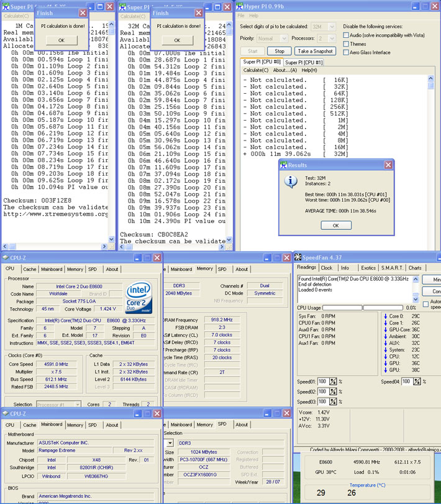441x504 pixels.
Task: Click the System temperature arrow icon
Action: [386, 350]
